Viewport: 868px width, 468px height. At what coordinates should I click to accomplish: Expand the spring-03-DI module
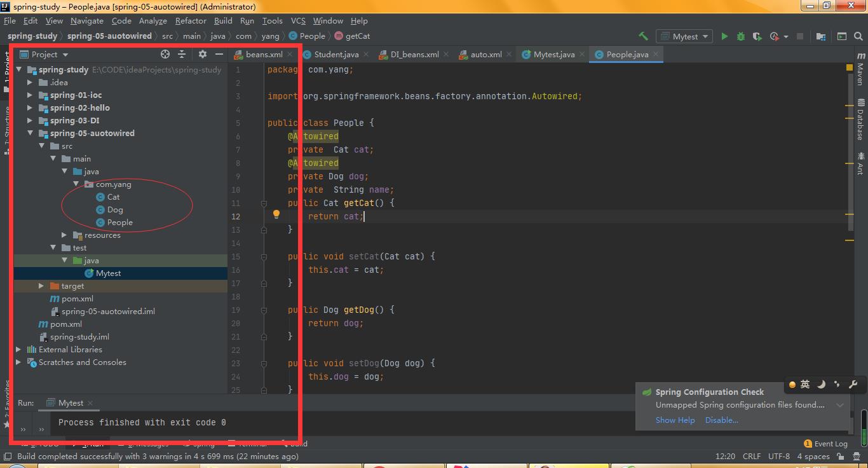tap(29, 121)
